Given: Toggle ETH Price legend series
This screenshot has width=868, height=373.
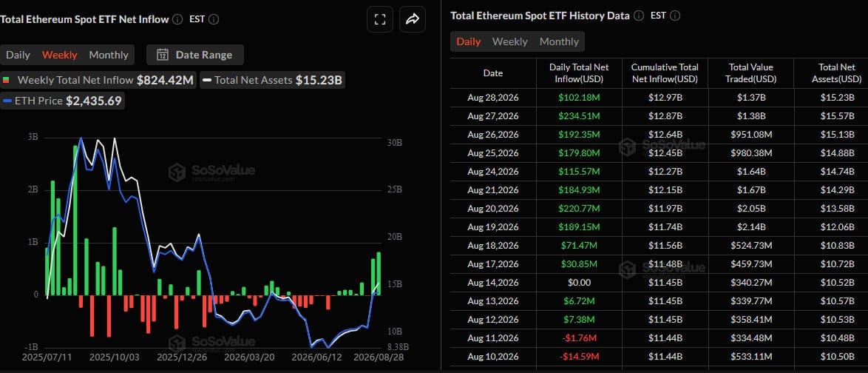Looking at the screenshot, I should tap(62, 101).
